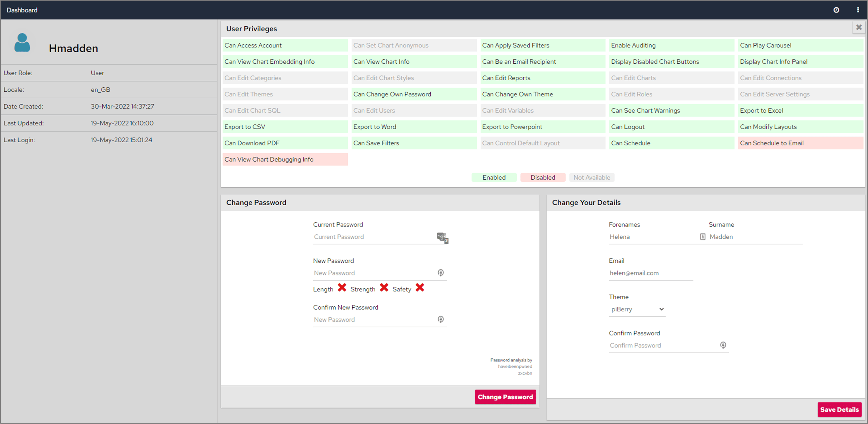Toggle the Can Save Filters privilege
Image resolution: width=868 pixels, height=424 pixels.
(x=414, y=143)
